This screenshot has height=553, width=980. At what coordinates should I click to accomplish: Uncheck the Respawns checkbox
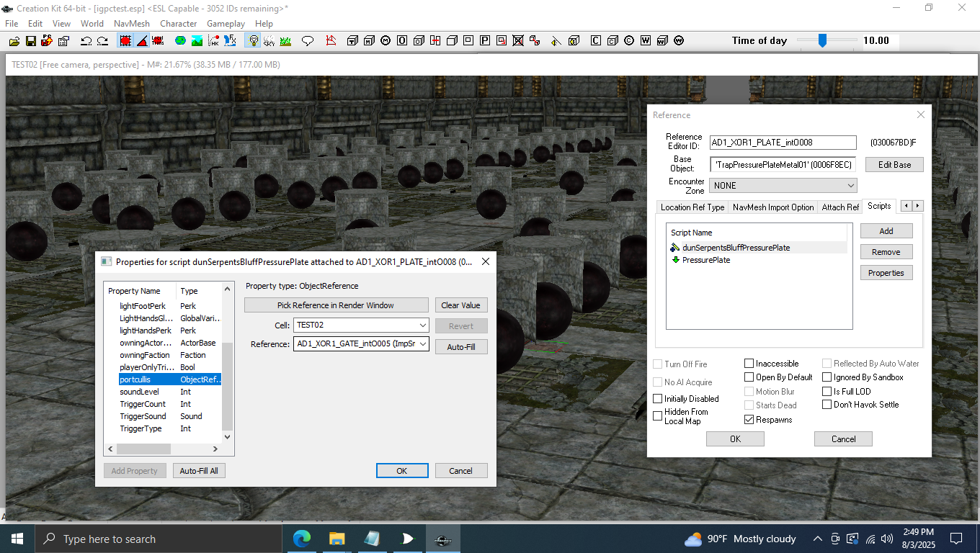[x=749, y=420]
